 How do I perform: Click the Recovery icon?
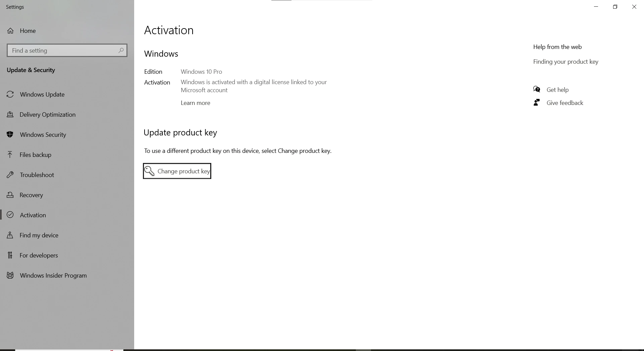[10, 195]
